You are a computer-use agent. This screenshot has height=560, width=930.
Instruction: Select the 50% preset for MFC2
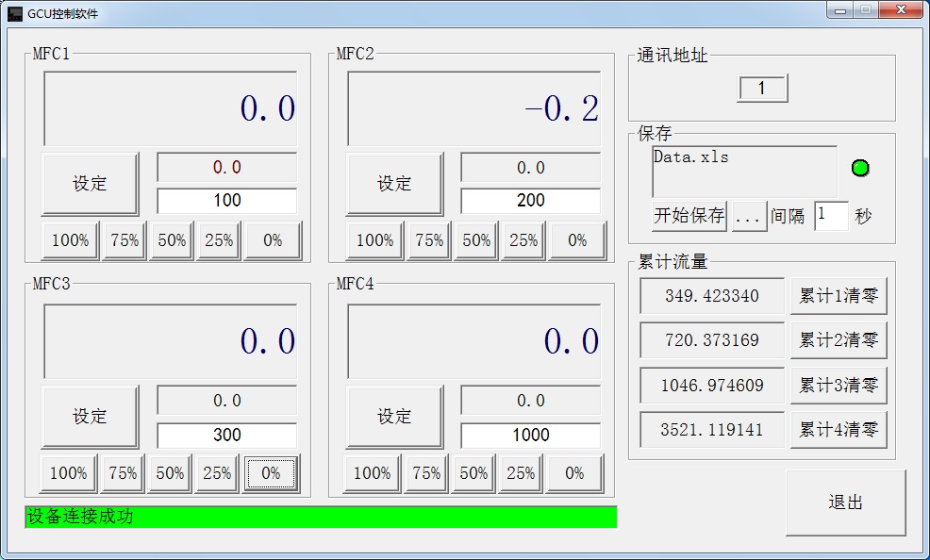pyautogui.click(x=476, y=240)
